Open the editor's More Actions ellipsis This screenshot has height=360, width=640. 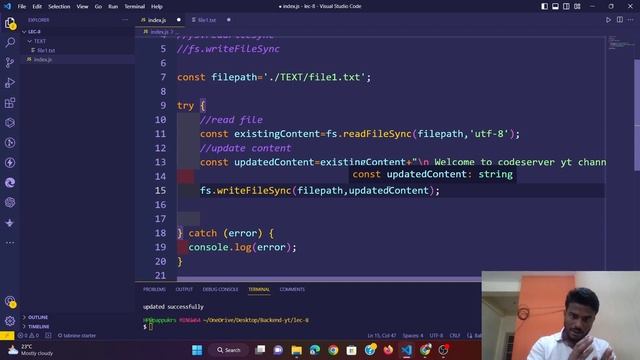pos(631,20)
